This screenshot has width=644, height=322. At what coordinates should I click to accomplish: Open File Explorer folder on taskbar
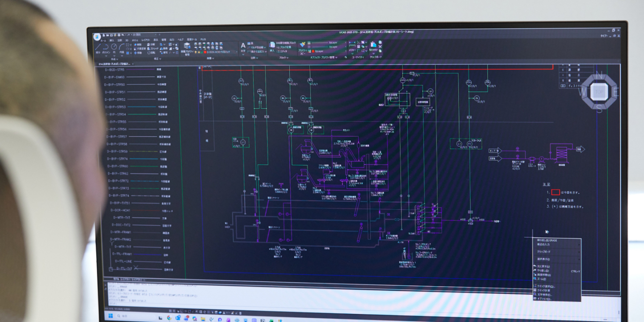[x=203, y=319]
